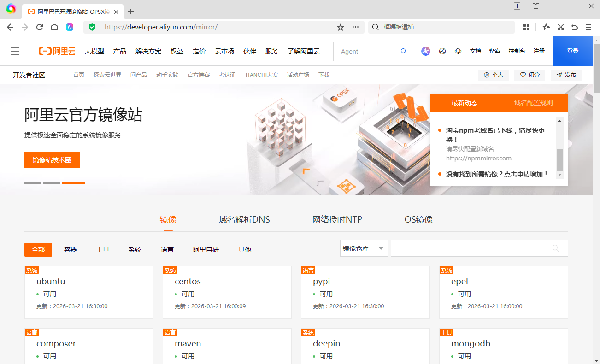Open customer service headset icon
Viewport: 600px width, 364px height.
pyautogui.click(x=458, y=51)
